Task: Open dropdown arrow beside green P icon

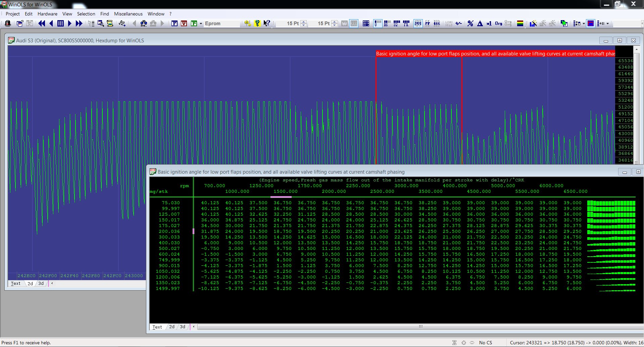Action: click(201, 24)
